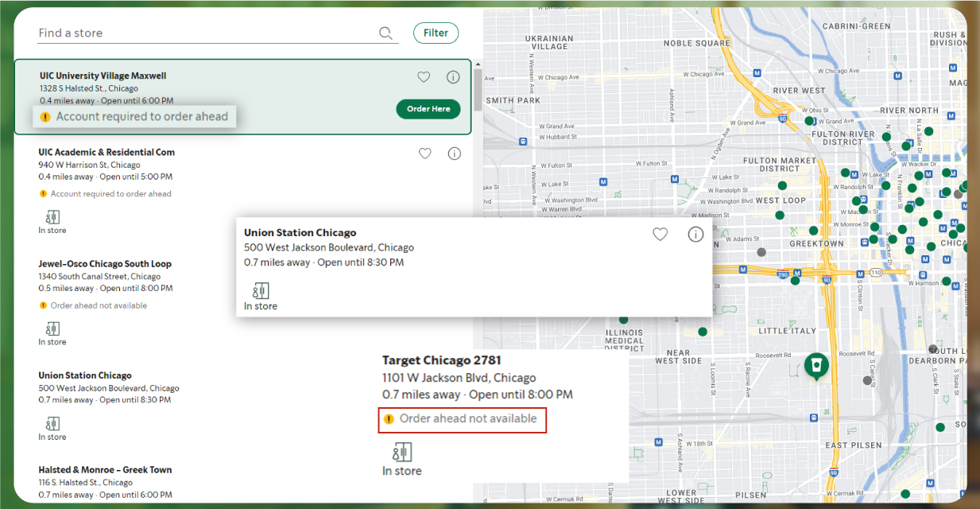
Task: Select UIC Academic & Residential Com store name
Action: (107, 152)
